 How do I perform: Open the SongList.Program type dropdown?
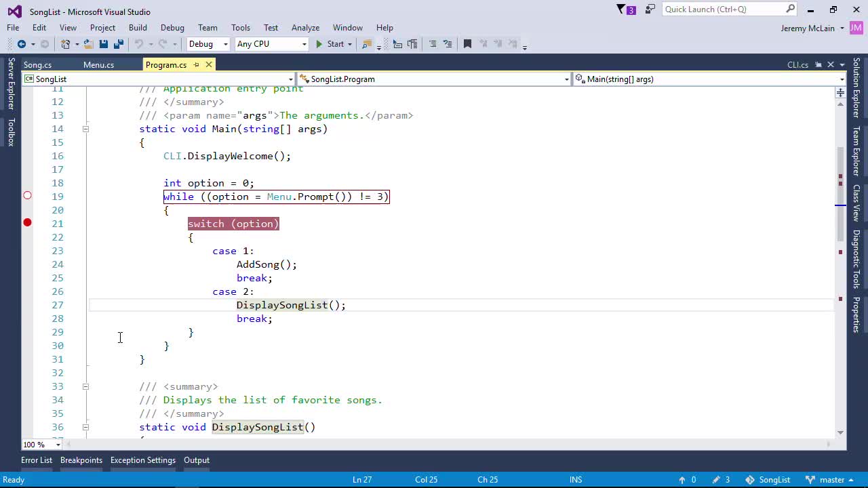click(x=434, y=79)
